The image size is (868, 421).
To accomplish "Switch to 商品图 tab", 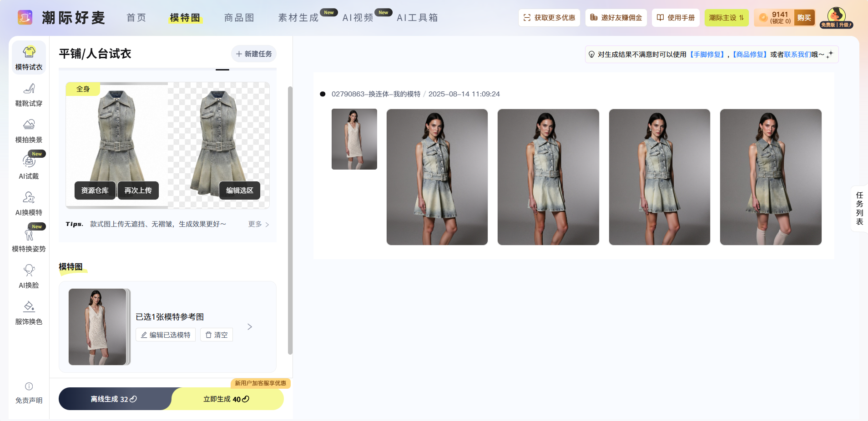I will (x=239, y=18).
